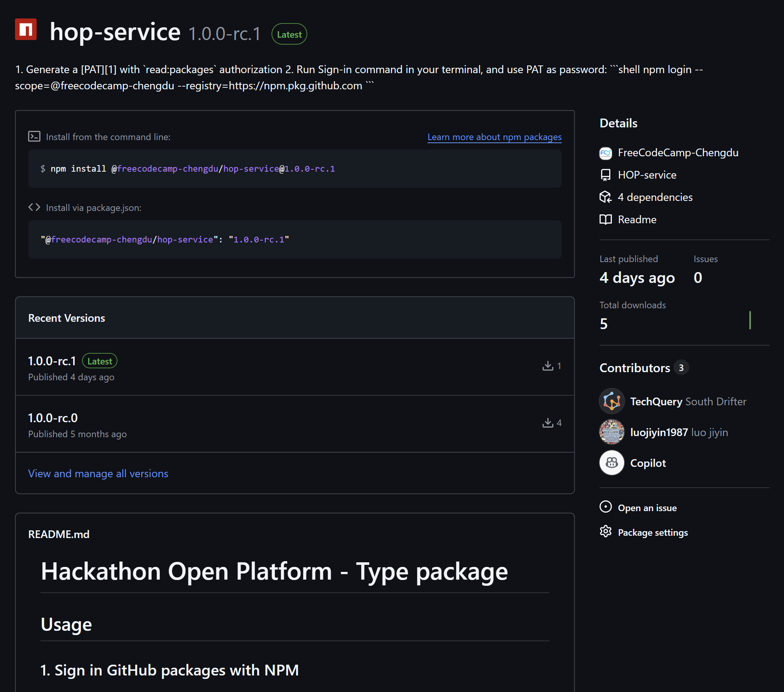Click the circle icon for Open an issue
The height and width of the screenshot is (692, 784).
(606, 507)
